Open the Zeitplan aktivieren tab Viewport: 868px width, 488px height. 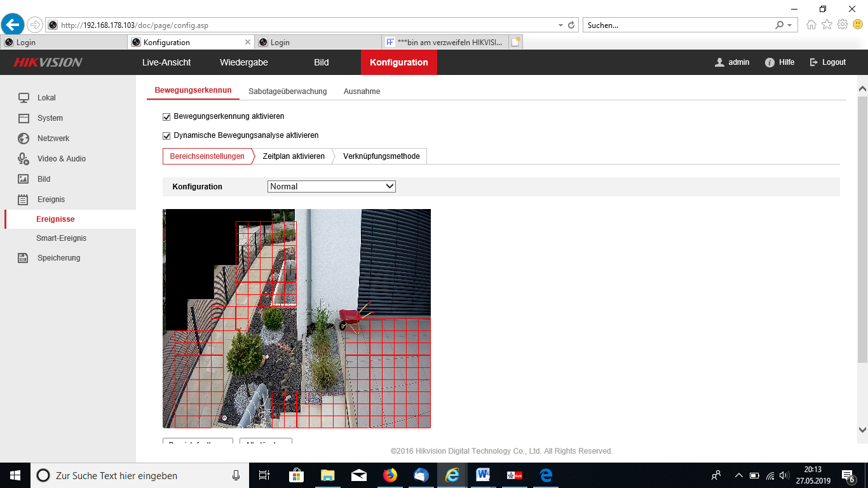tap(293, 156)
